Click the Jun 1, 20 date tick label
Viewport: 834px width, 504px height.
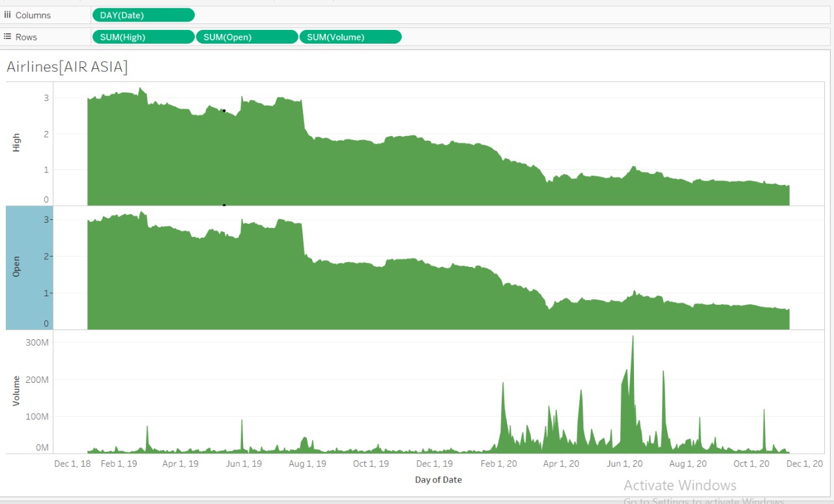(624, 464)
